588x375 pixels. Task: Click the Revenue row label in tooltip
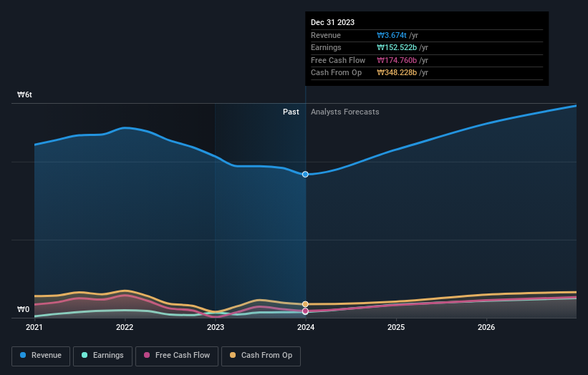326,35
